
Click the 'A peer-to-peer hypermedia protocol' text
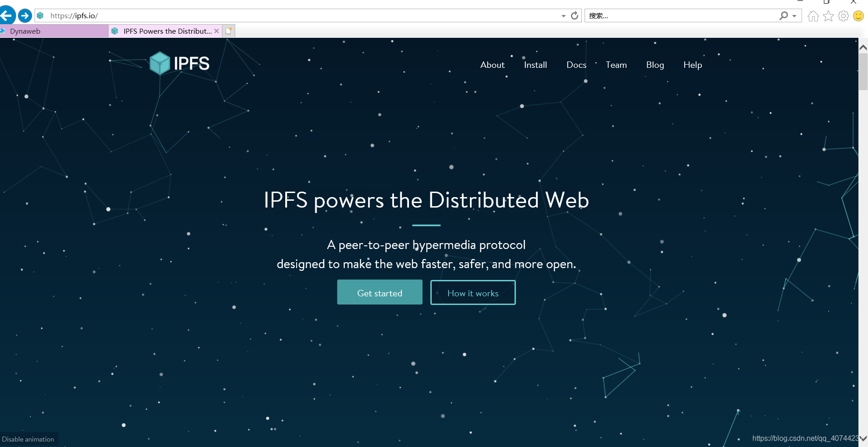(x=426, y=245)
